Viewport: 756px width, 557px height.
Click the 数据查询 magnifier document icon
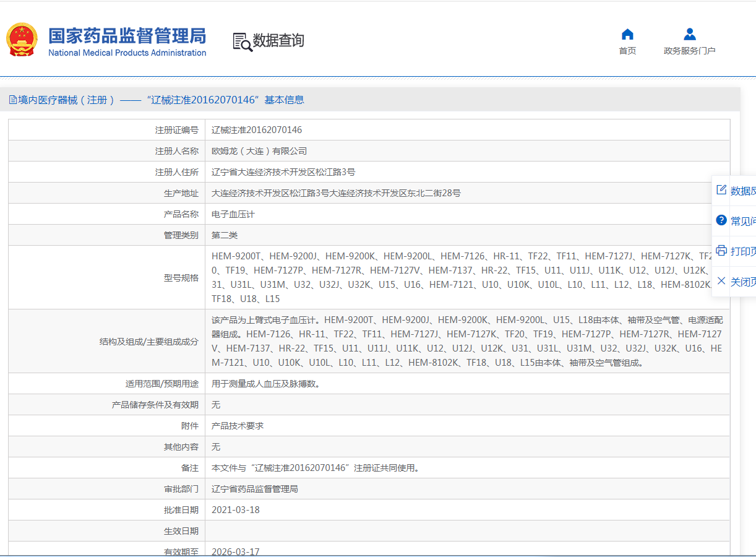242,41
